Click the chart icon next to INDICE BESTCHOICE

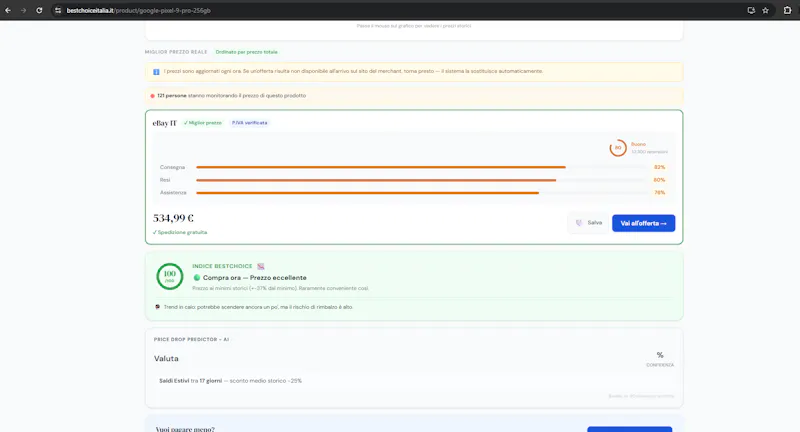coord(261,266)
